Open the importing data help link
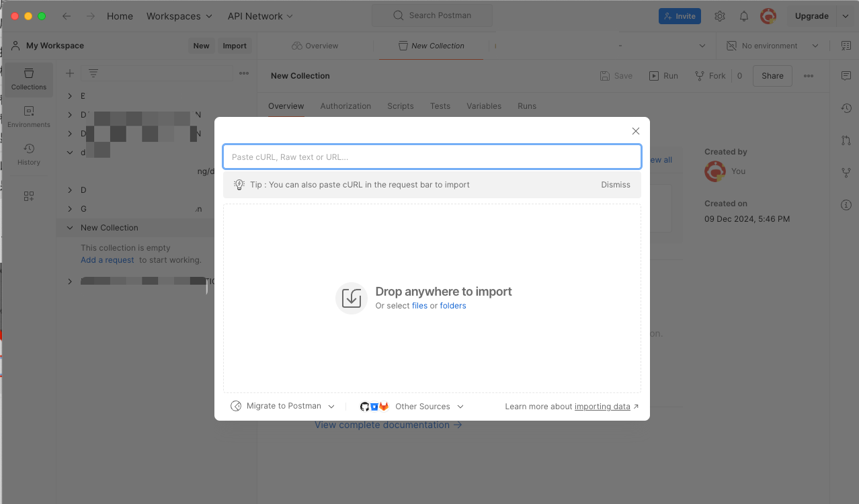859x504 pixels. (x=602, y=407)
